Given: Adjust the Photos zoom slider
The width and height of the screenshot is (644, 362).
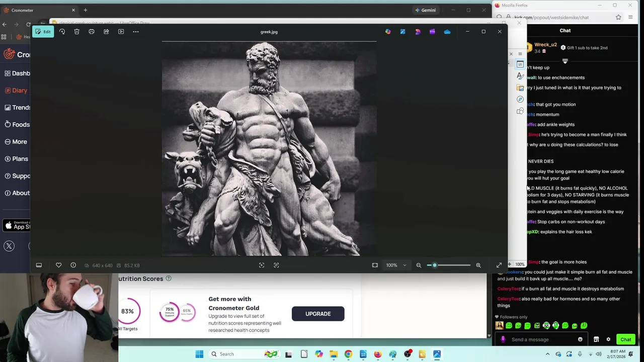Looking at the screenshot, I should pyautogui.click(x=449, y=265).
